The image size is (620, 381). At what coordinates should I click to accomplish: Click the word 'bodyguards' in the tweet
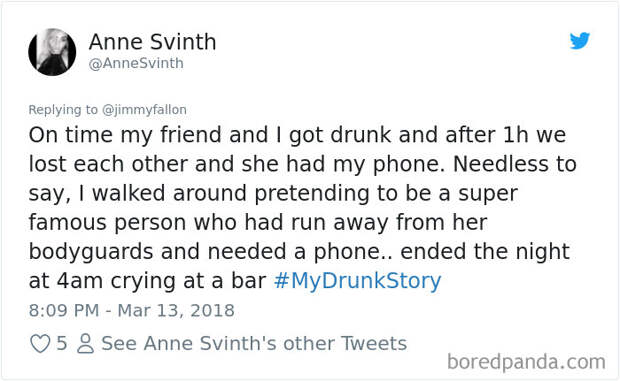[91, 252]
